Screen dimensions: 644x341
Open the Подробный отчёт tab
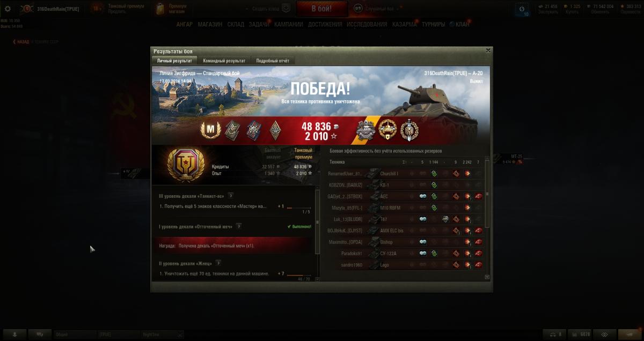(x=273, y=61)
